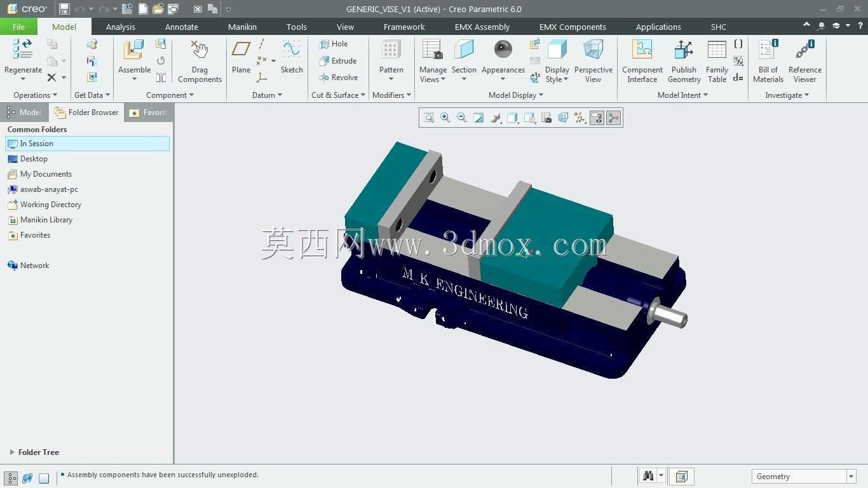Click the Assemble component icon
This screenshot has height=488, width=868.
coord(134,50)
